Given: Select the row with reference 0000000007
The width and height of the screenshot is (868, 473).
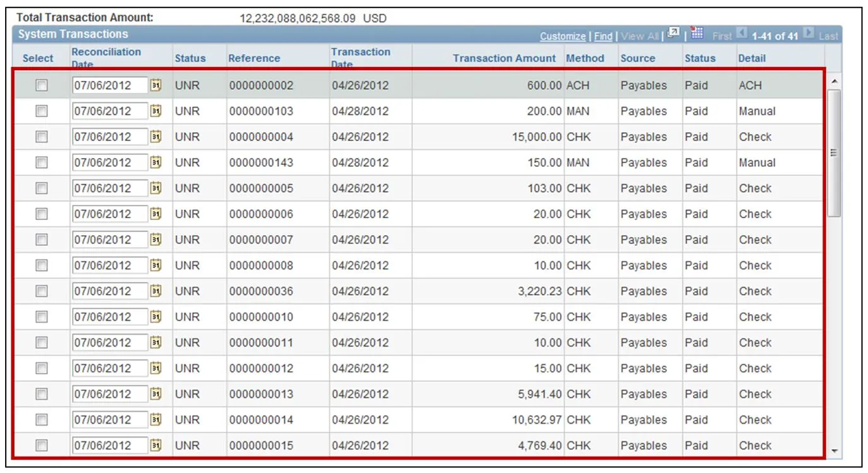Looking at the screenshot, I should coord(42,240).
